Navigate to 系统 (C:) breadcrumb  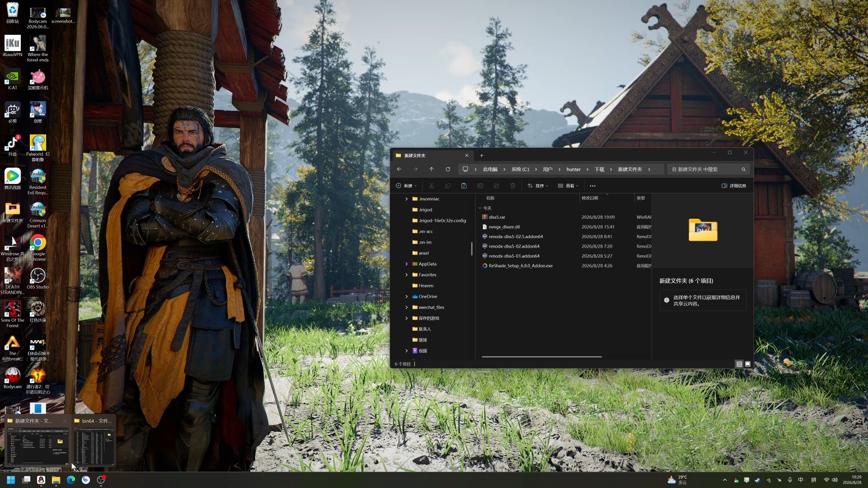click(520, 169)
